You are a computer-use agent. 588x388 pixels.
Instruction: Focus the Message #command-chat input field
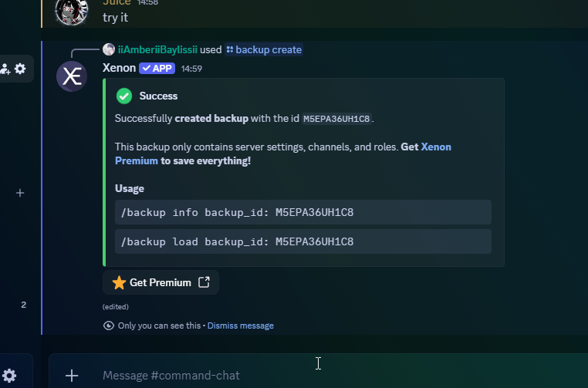309,376
